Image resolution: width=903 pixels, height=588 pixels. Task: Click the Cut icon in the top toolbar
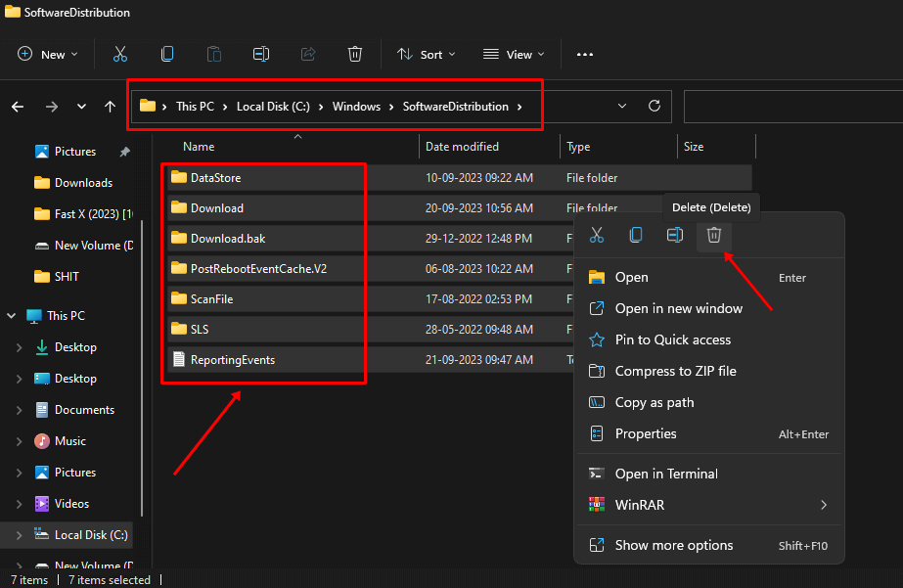click(x=120, y=55)
